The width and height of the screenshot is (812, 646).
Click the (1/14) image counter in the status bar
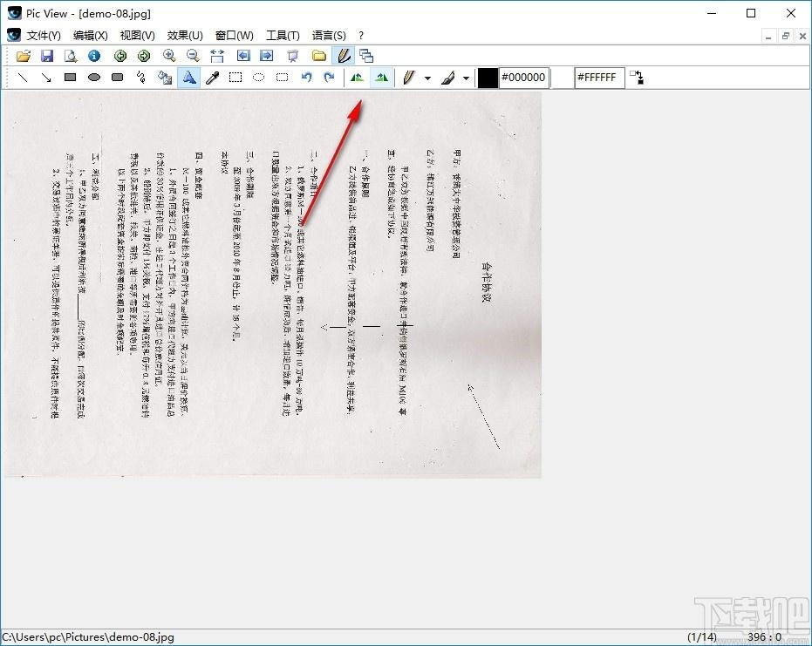click(x=702, y=637)
